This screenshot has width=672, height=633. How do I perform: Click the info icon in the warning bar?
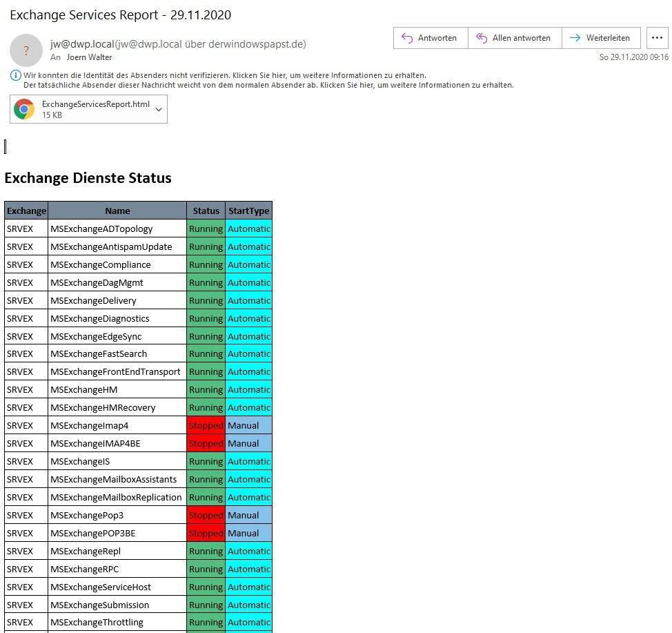16,75
